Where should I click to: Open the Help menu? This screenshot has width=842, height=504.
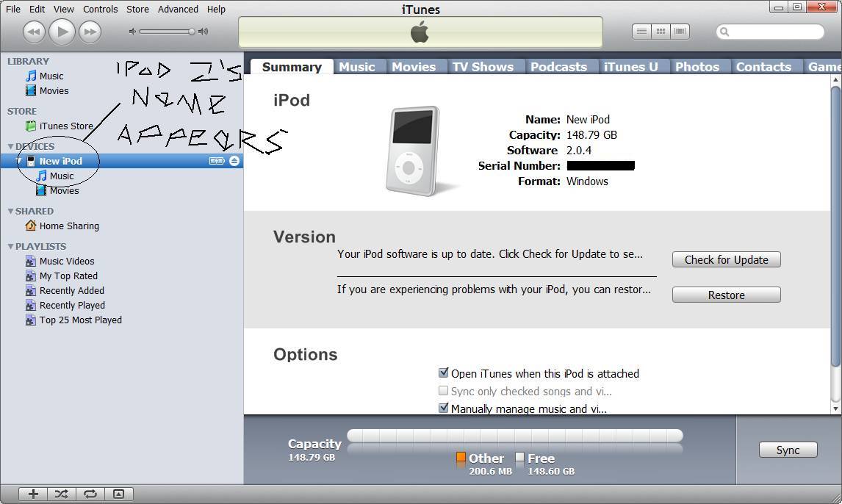click(x=217, y=9)
